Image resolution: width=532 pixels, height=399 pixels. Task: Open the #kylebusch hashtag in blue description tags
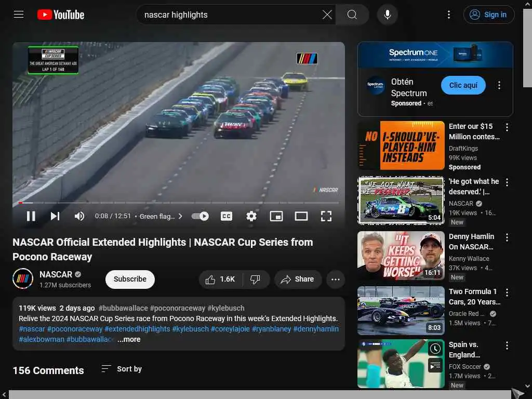point(190,329)
